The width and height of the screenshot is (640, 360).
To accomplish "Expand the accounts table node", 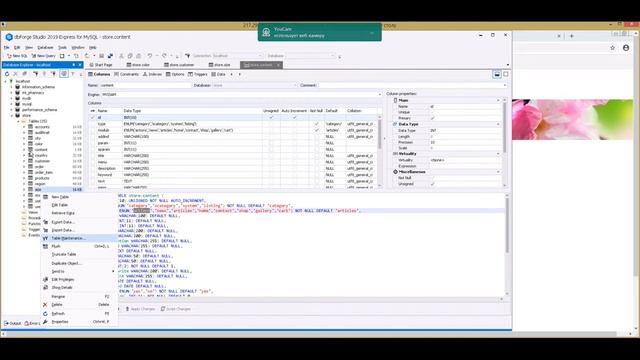I will (x=24, y=127).
